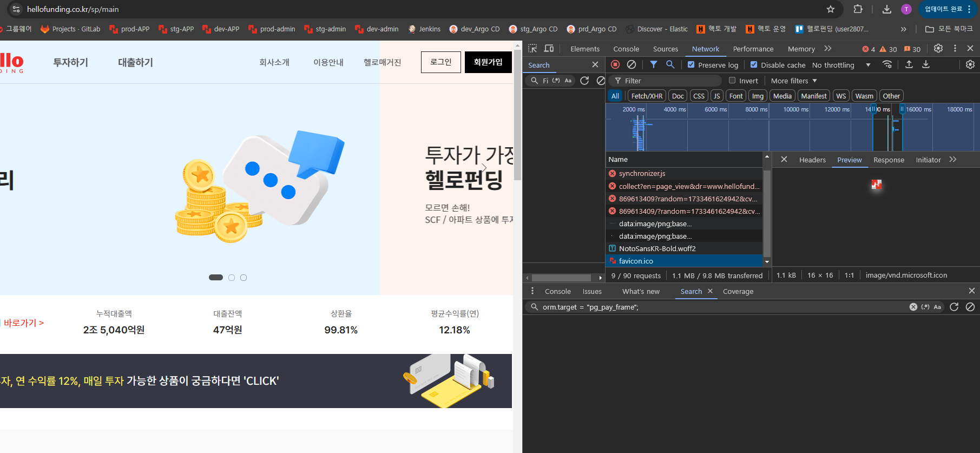Select second carousel slide indicator dot

pyautogui.click(x=232, y=278)
